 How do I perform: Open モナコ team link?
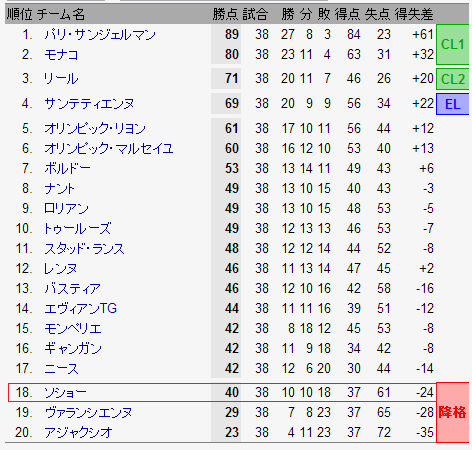pos(61,55)
